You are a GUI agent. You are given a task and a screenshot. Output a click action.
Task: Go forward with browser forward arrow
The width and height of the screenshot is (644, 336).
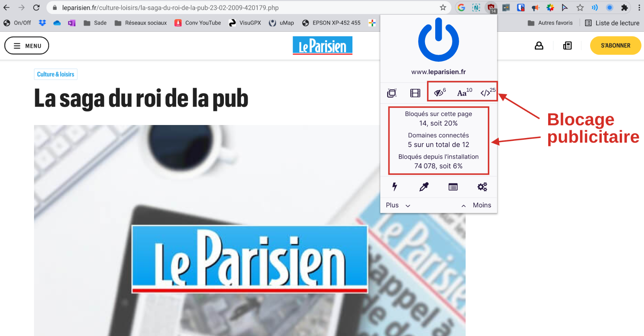pos(21,8)
